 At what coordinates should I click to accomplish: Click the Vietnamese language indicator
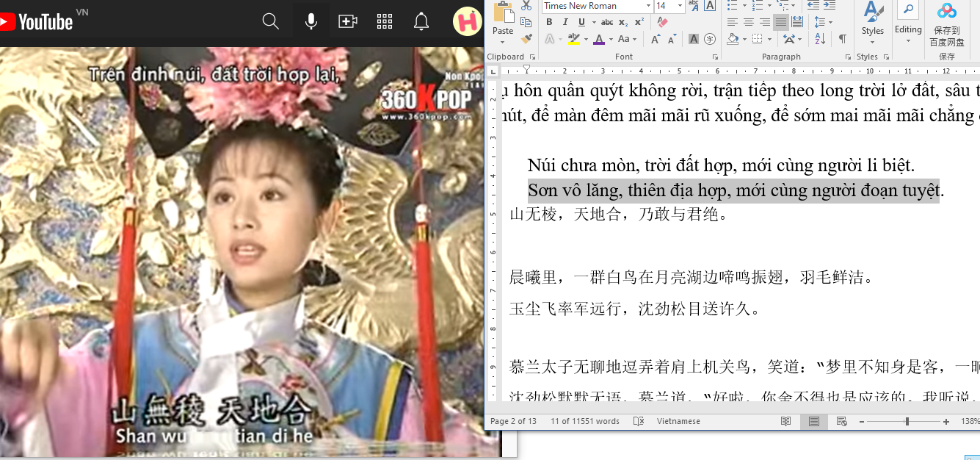[678, 421]
